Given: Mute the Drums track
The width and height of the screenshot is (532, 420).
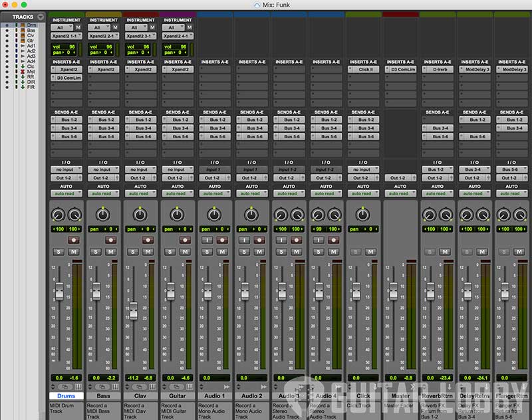Looking at the screenshot, I should coord(74,252).
